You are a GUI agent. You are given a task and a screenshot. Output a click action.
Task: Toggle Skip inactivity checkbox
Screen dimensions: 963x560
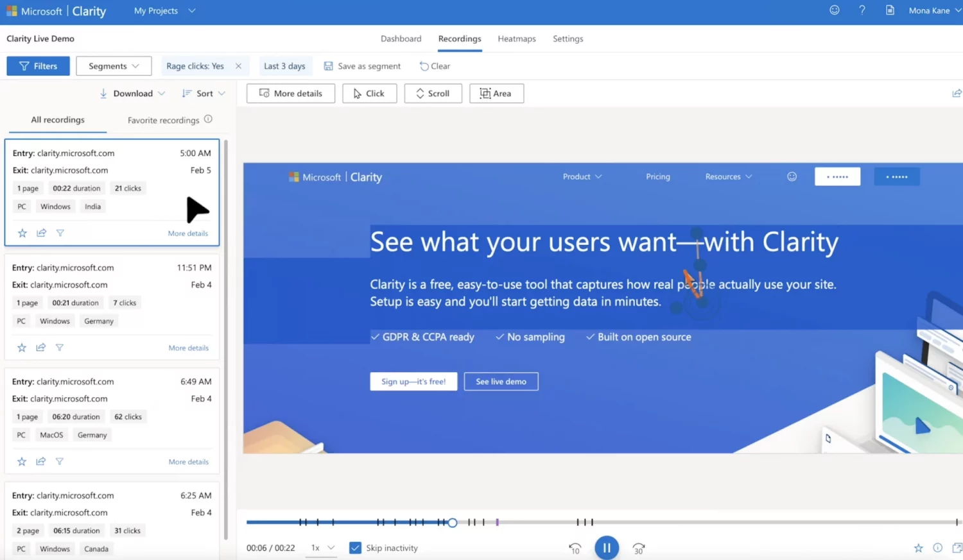[355, 548]
